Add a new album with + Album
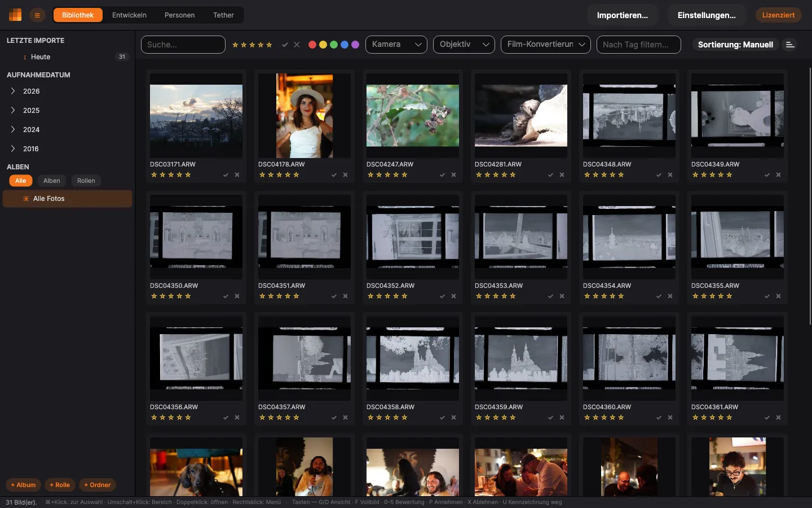The height and width of the screenshot is (508, 812). 23,485
